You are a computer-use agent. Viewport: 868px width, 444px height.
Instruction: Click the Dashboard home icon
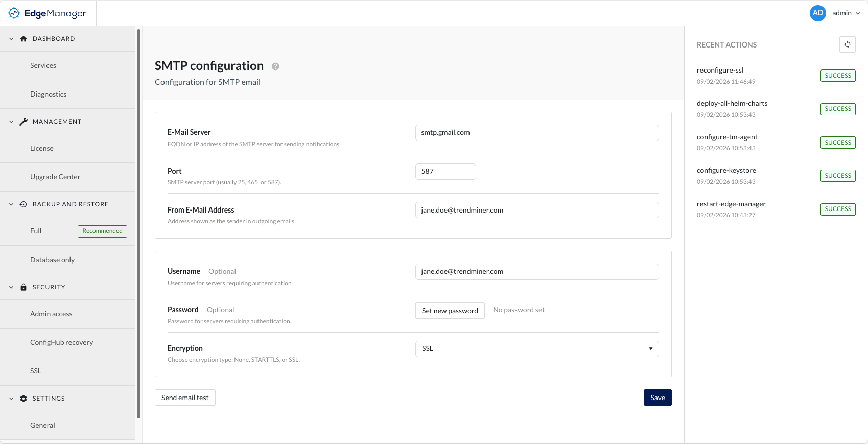point(24,39)
